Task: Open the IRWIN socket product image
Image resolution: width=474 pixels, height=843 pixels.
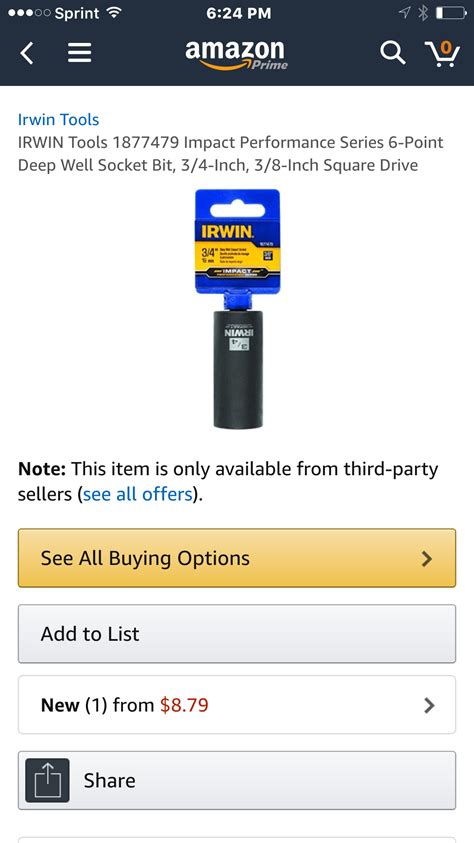Action: (x=238, y=309)
